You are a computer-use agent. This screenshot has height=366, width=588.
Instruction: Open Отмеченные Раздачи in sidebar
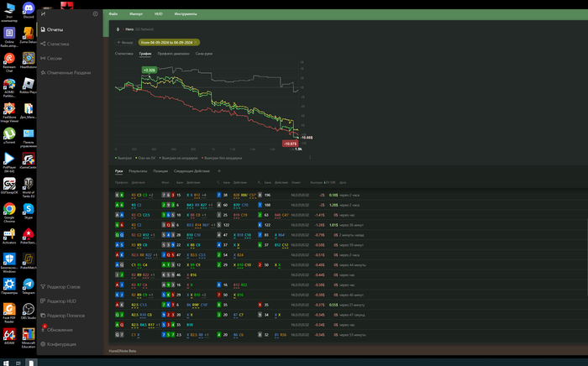68,72
